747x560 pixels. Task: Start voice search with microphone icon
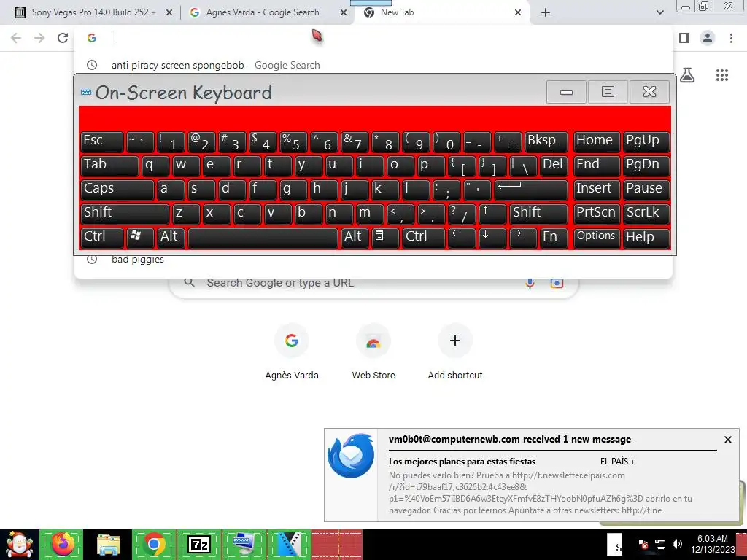click(x=530, y=284)
